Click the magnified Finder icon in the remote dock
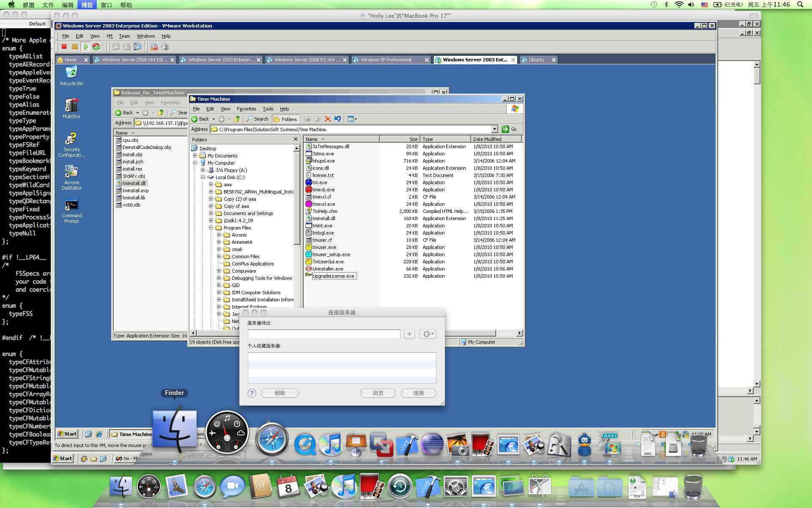 tap(174, 429)
